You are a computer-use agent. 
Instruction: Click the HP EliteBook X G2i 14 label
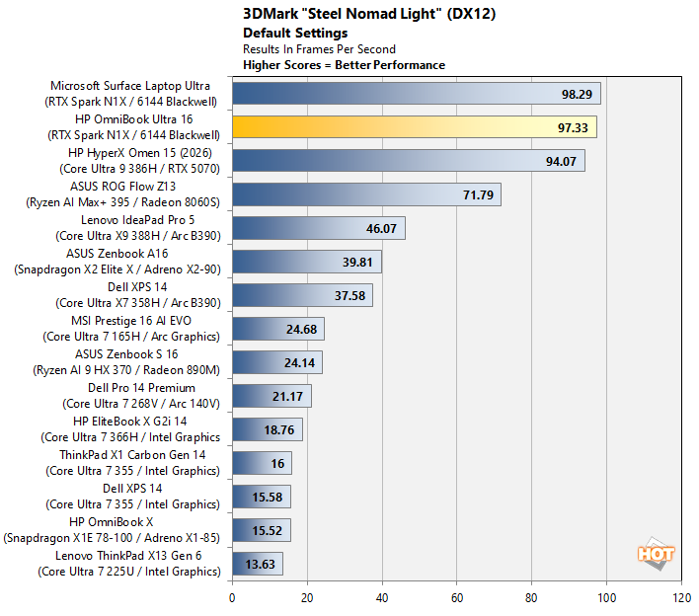(130, 429)
